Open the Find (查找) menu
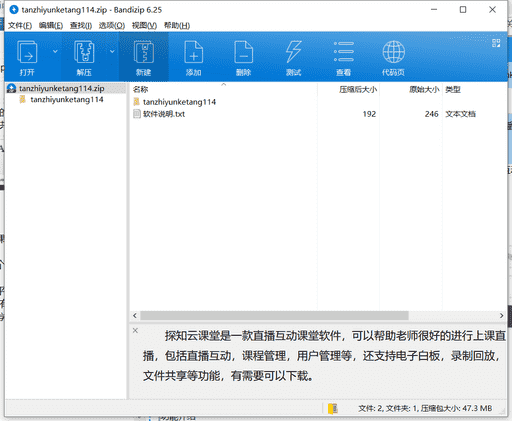Screen dimensions: 512x421 click(81, 25)
